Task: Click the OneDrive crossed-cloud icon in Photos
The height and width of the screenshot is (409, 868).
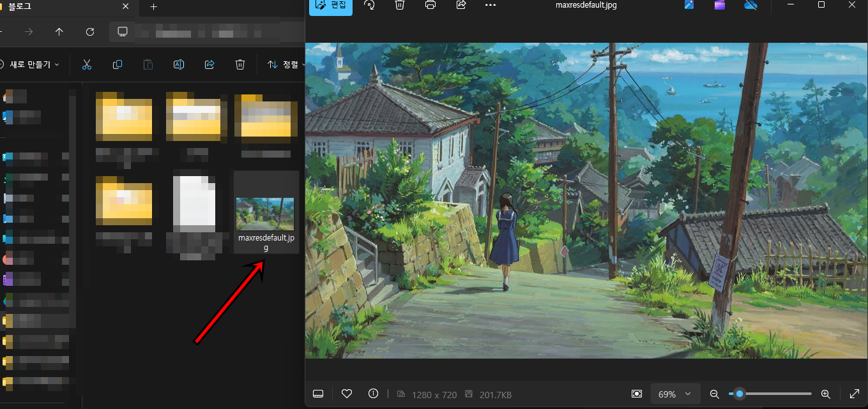Action: pos(750,5)
